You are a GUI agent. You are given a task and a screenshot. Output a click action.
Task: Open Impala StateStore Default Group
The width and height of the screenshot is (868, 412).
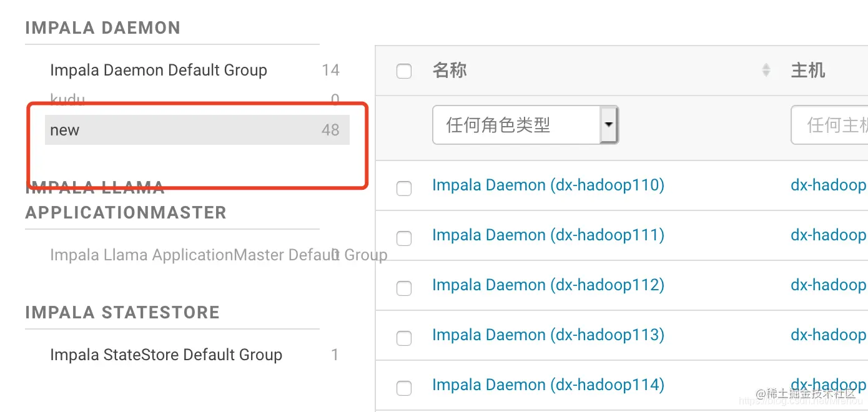click(x=166, y=355)
